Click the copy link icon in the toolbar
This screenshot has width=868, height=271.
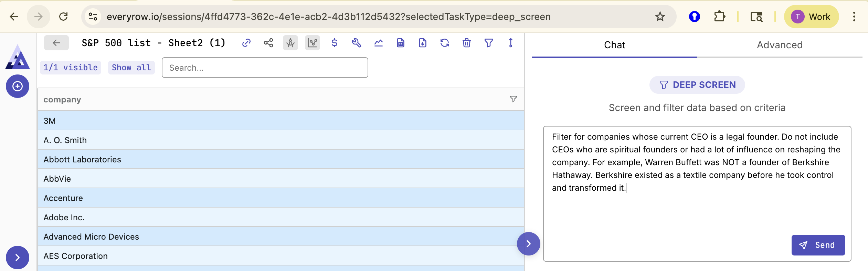246,43
